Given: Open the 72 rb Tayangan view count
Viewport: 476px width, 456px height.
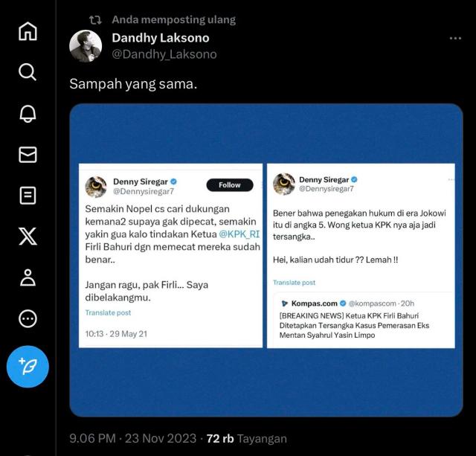Looking at the screenshot, I should click(x=246, y=438).
